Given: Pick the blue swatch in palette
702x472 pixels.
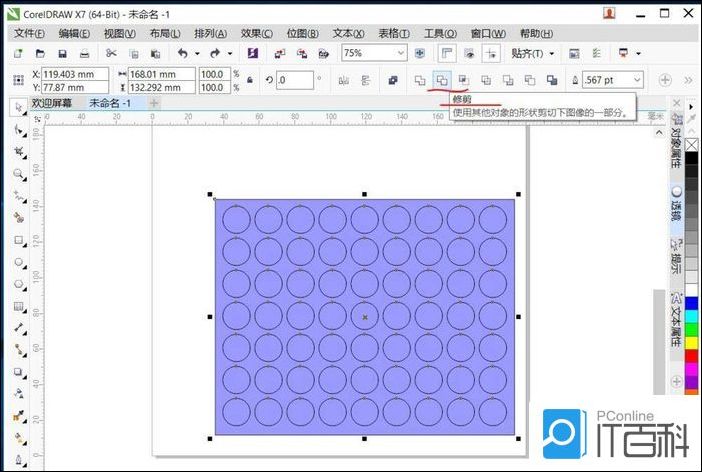Looking at the screenshot, I should 691,300.
